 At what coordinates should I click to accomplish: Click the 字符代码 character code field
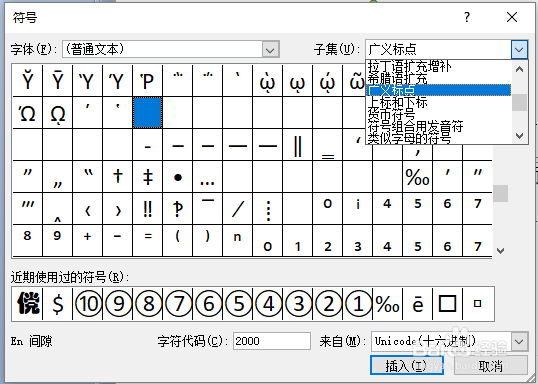[272, 341]
